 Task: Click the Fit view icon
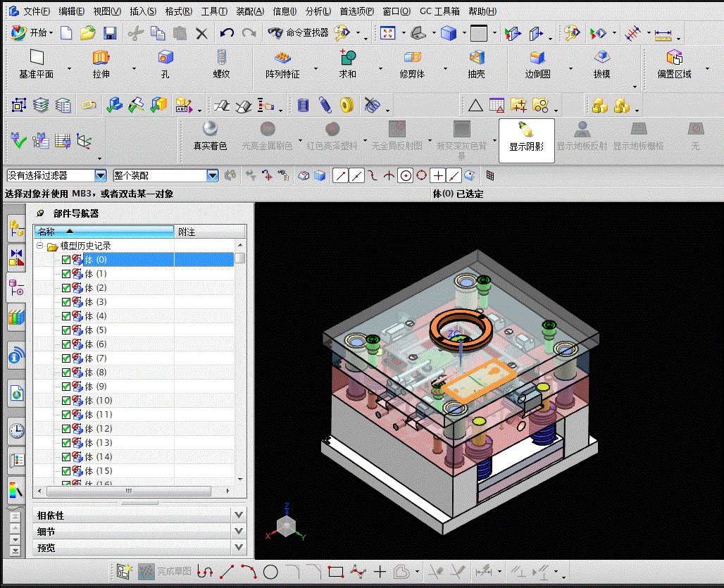(x=387, y=33)
